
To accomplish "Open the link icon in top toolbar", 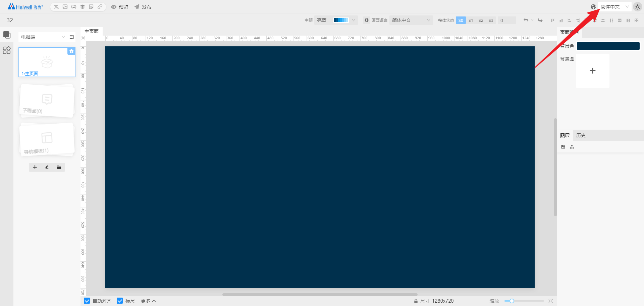I will pos(100,7).
